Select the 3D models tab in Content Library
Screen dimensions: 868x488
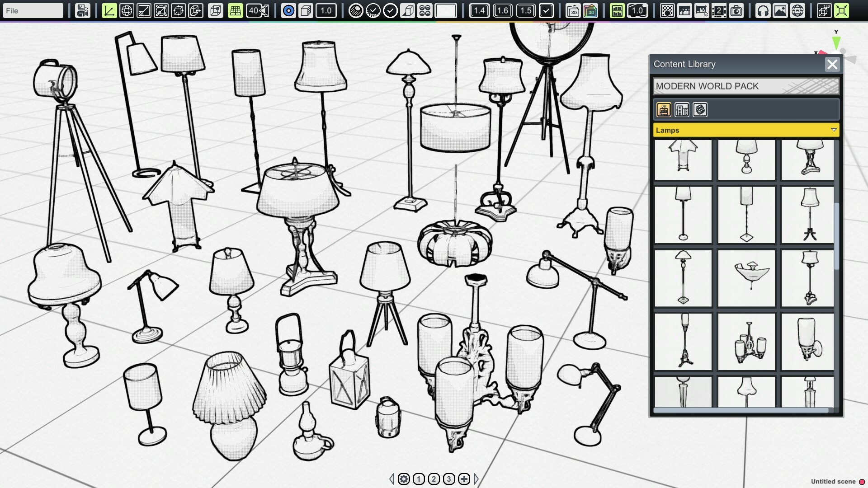tap(663, 109)
